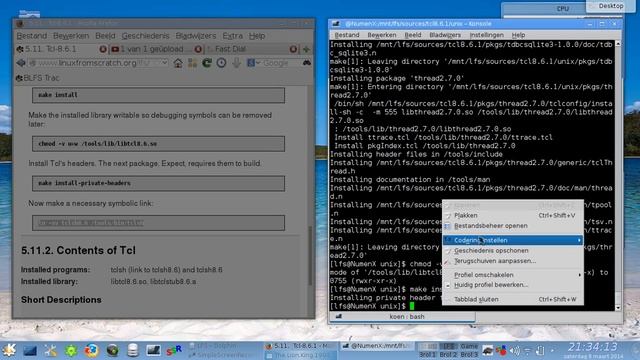Click Firefox back navigation arrow
The width and height of the screenshot is (640, 360).
pos(21,63)
